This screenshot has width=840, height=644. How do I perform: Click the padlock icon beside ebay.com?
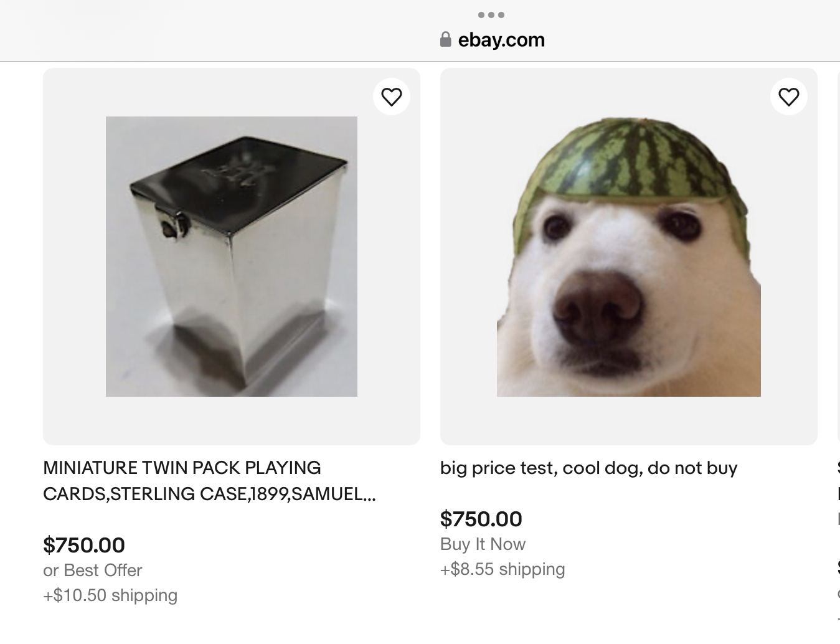point(445,40)
